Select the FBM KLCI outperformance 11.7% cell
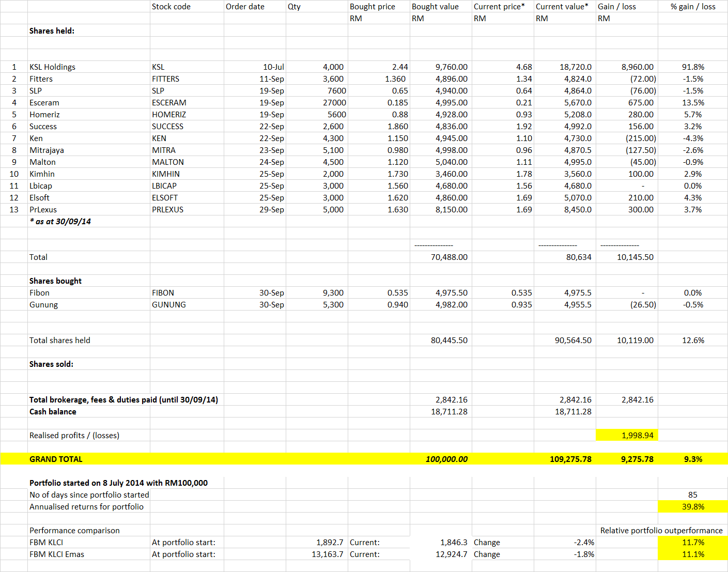Viewport: 728px width, 572px height. click(x=693, y=542)
